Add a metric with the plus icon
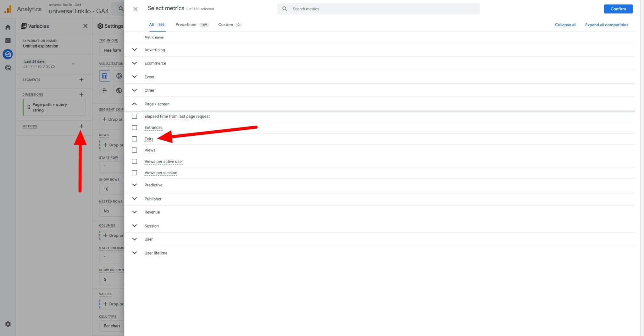Screen dimensions: 644x336 81,126
